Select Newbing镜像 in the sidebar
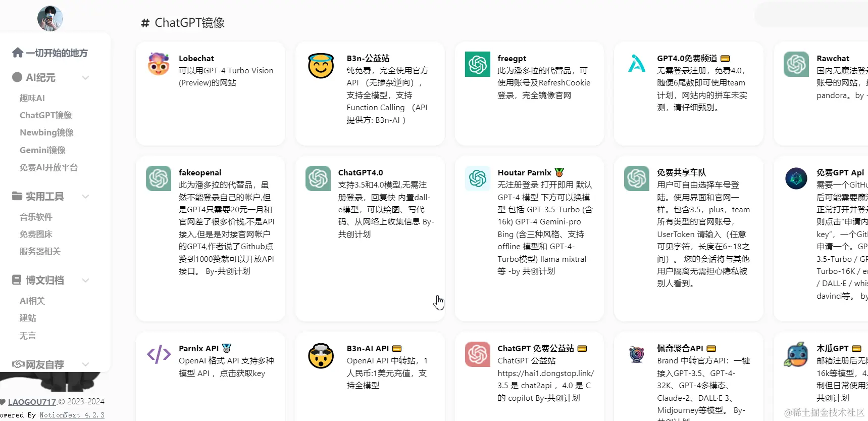Screen dimensions: 868x421 pyautogui.click(x=46, y=132)
